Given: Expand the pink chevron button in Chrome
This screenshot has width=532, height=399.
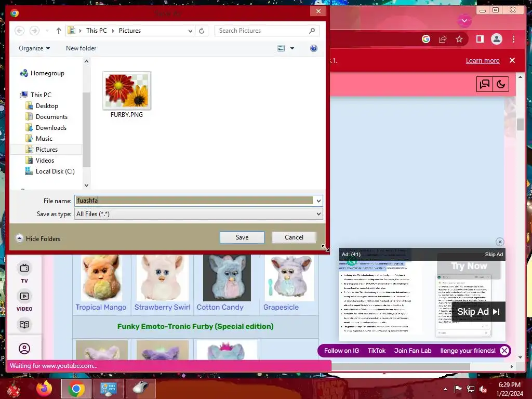Looking at the screenshot, I should 464,21.
